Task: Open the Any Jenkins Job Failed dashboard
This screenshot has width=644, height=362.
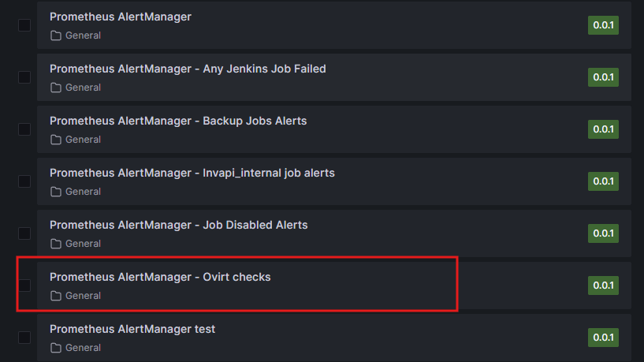Action: (188, 69)
